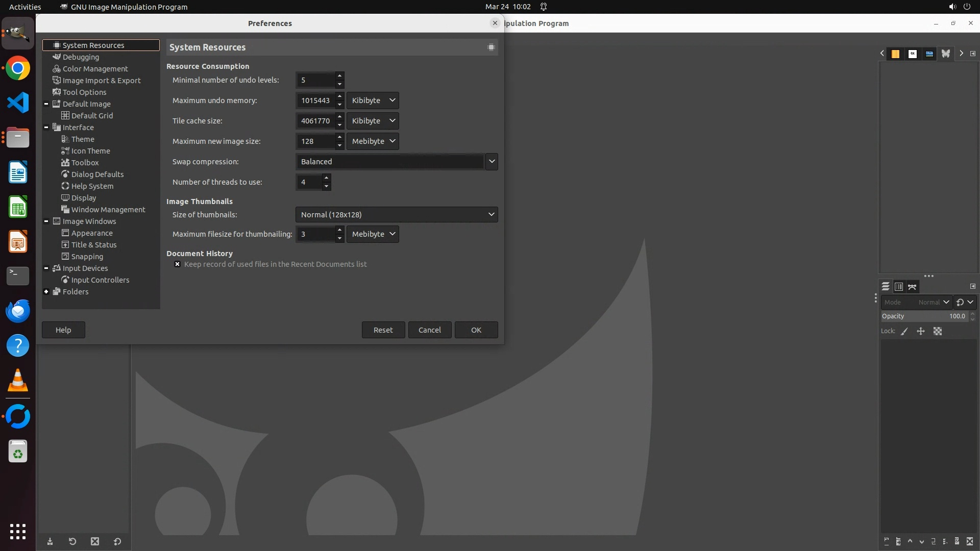Open the Swap compression dropdown
Screen dimensions: 980x551
coord(396,162)
